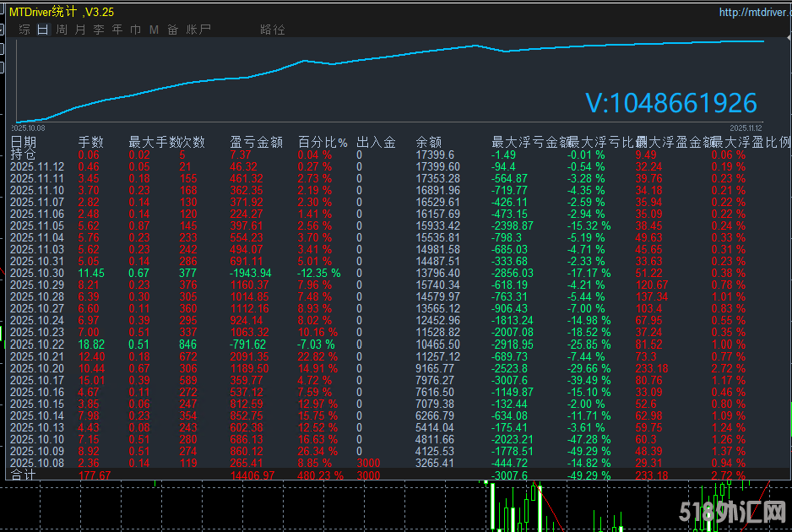Select the 综 summary view icon

(x=24, y=29)
